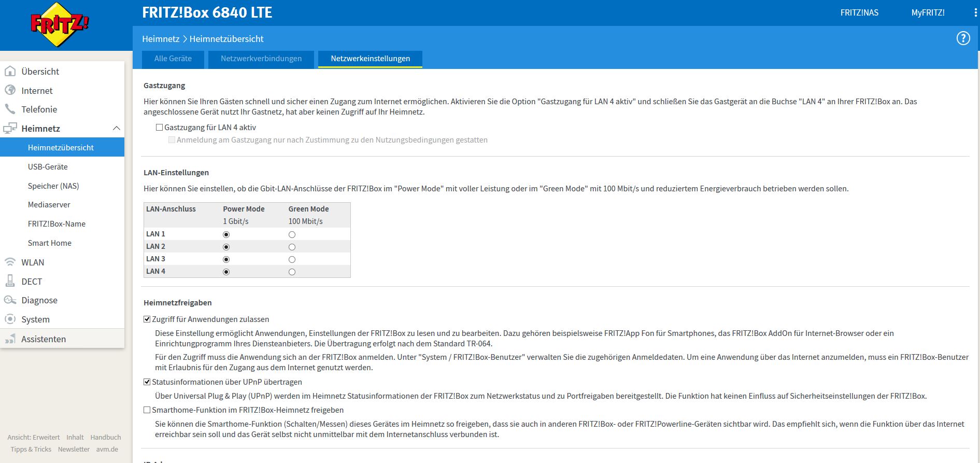Click the Internet globe icon
This screenshot has width=980, height=463.
click(x=10, y=90)
